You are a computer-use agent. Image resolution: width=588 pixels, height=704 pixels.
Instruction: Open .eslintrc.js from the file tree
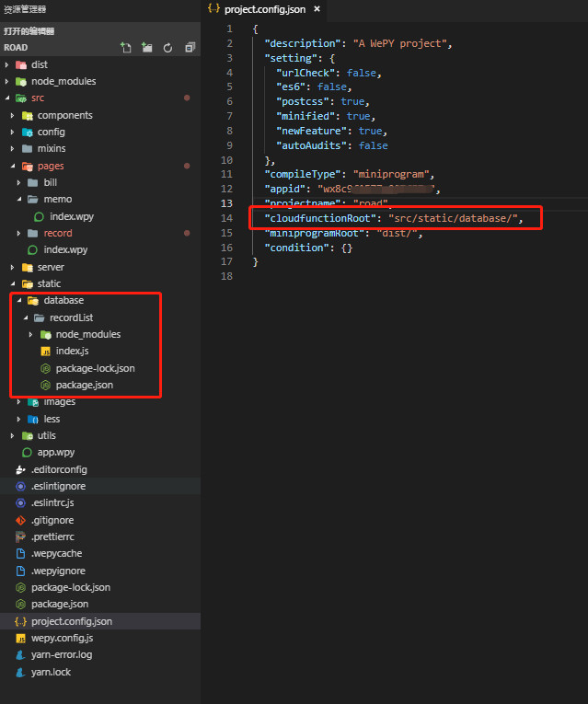(52, 503)
